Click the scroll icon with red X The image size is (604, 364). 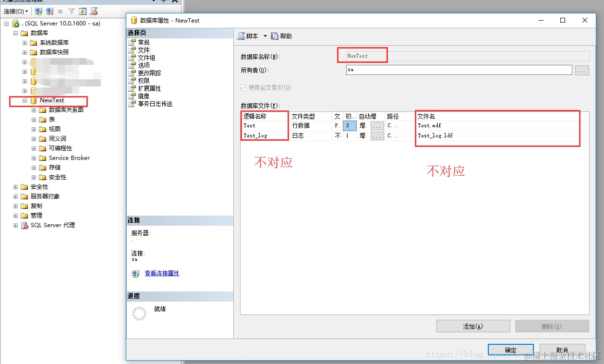pyautogui.click(x=94, y=11)
